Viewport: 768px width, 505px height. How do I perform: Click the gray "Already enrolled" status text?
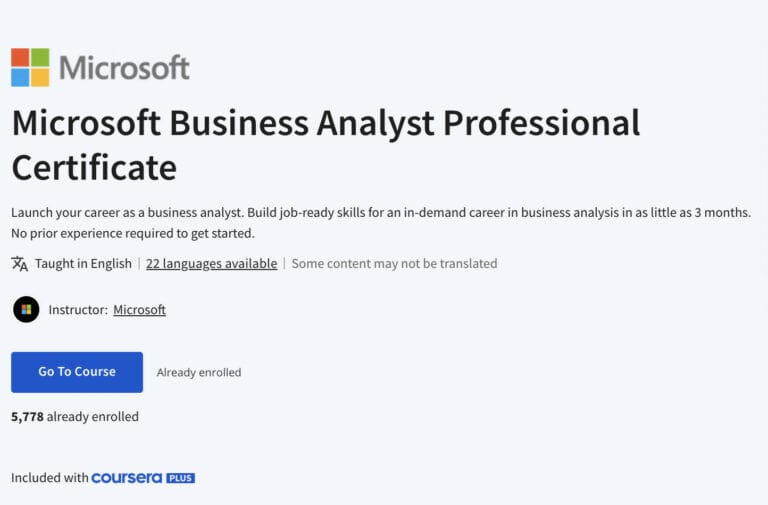199,372
